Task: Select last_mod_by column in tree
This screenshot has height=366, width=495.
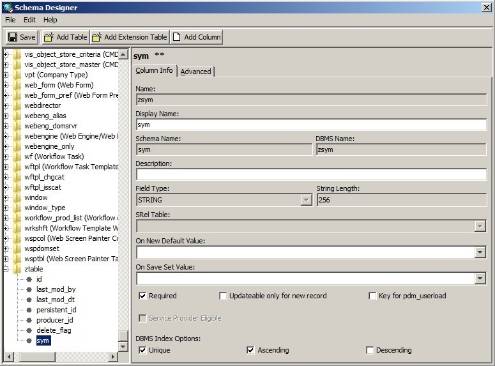Action: point(56,289)
